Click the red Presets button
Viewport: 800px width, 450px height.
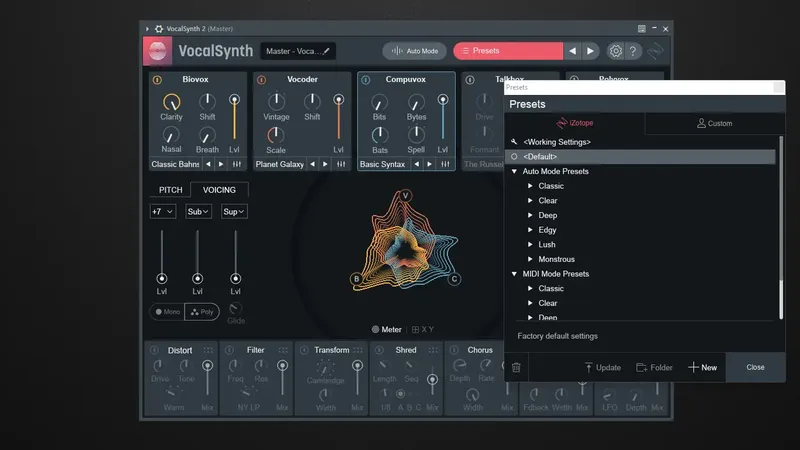tap(508, 51)
